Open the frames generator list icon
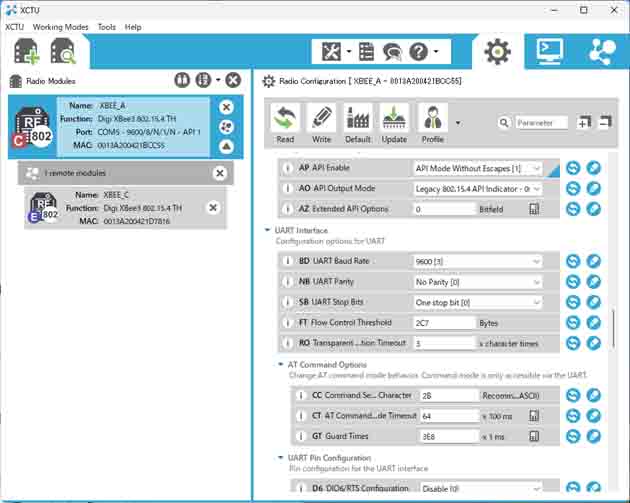 [366, 51]
